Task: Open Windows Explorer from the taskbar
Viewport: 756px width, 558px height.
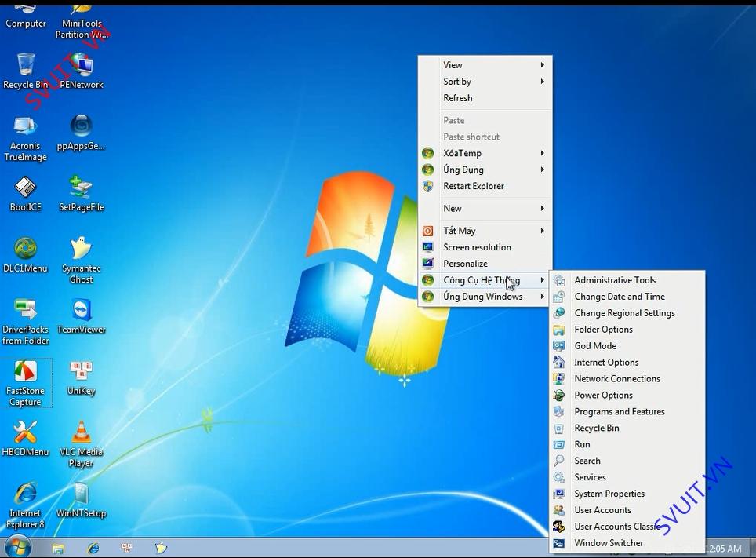Action: [58, 548]
